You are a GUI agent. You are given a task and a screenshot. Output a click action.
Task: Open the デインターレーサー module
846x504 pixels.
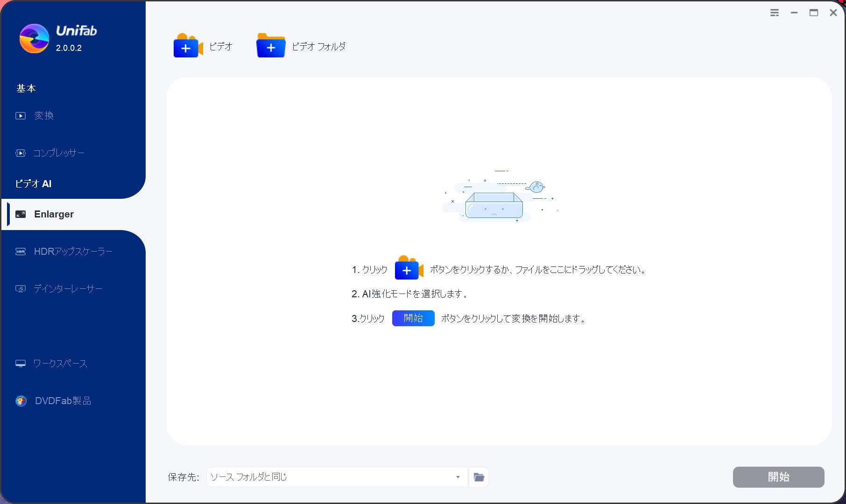pos(68,289)
